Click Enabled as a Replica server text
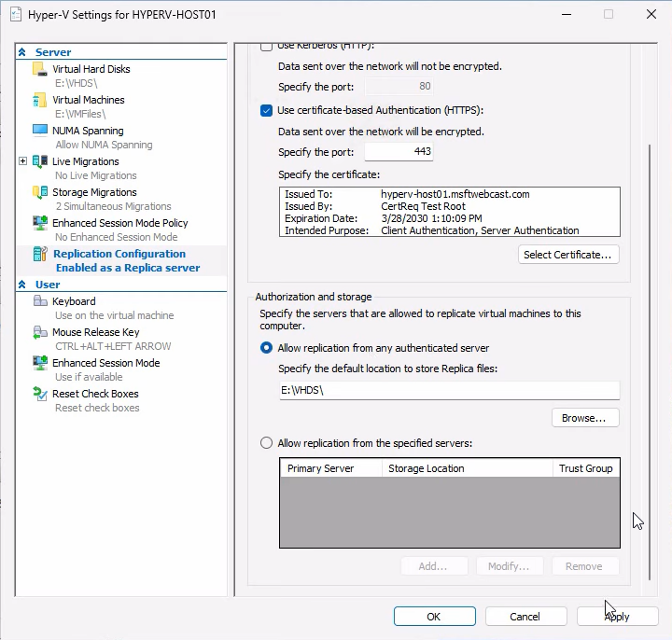This screenshot has width=672, height=640. 128,268
